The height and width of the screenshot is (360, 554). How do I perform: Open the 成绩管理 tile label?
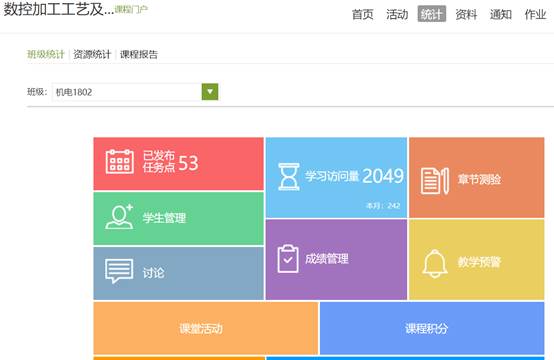click(x=327, y=259)
